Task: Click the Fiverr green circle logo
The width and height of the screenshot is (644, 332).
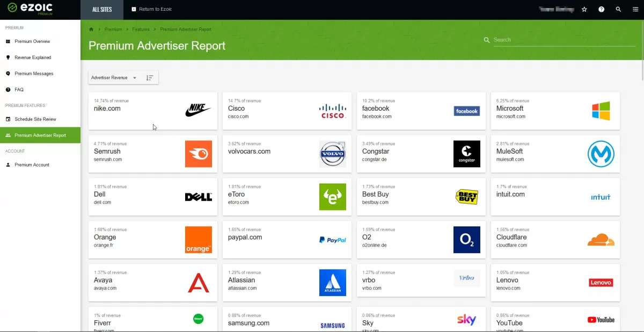Action: [199, 319]
